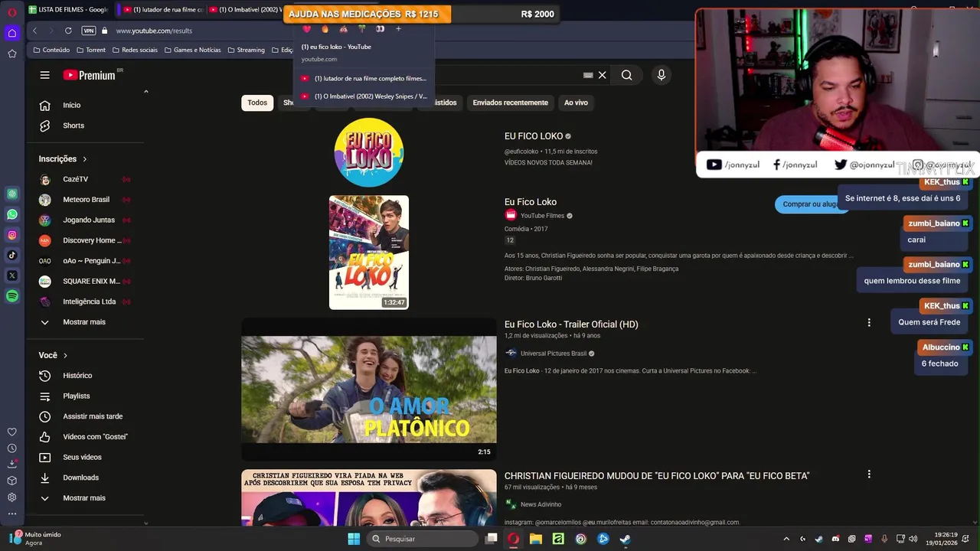980x551 pixels.
Task: Open Opera sidebar settings gear icon
Action: [x=11, y=497]
